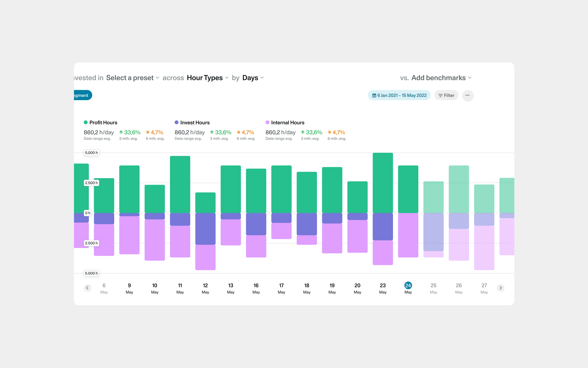Select 26 May on the date axis
The height and width of the screenshot is (368, 588).
459,288
